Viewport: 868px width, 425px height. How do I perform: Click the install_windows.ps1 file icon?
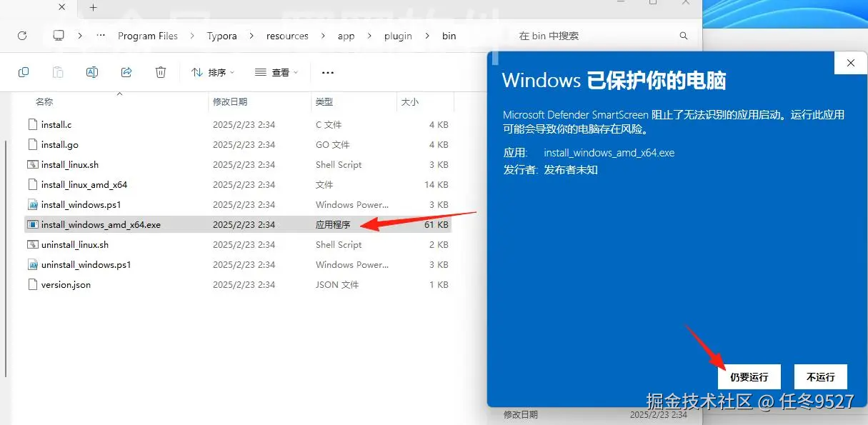pos(32,204)
